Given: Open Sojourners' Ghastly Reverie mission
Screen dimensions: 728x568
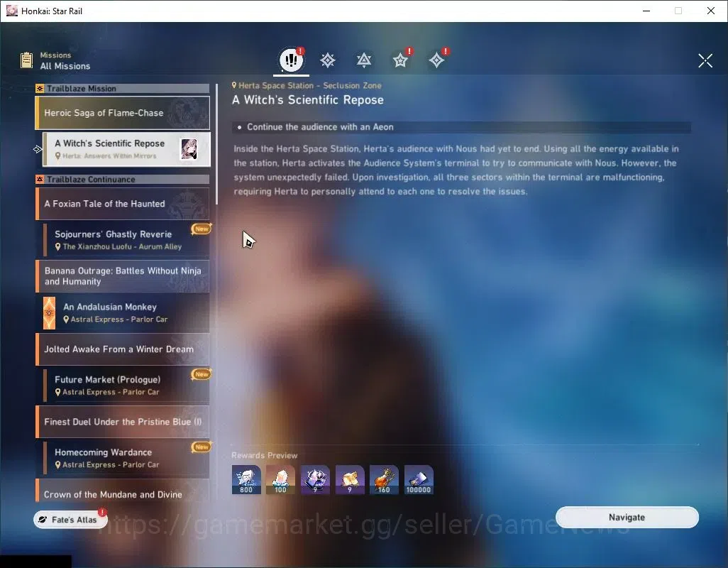Looking at the screenshot, I should (126, 240).
